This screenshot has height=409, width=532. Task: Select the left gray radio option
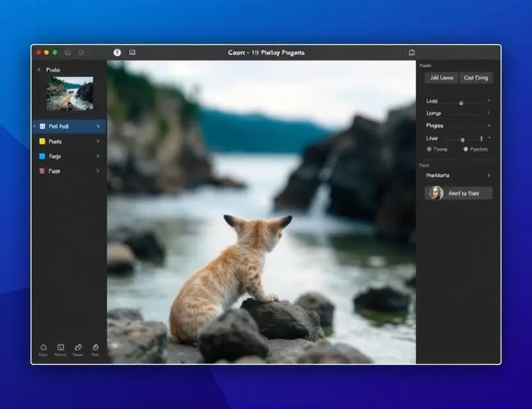click(429, 149)
